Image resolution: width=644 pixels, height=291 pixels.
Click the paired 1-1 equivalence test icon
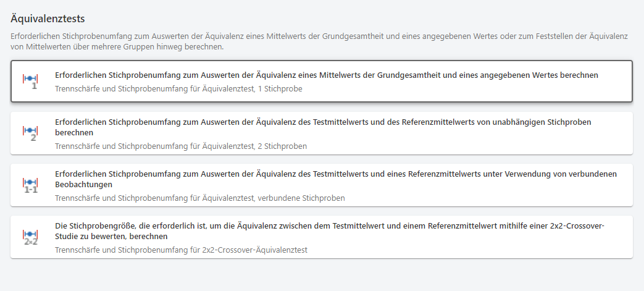[x=30, y=185]
